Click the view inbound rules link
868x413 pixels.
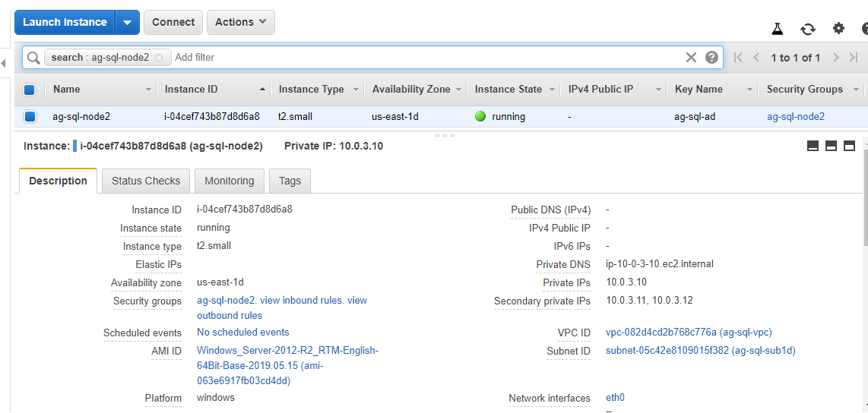[302, 300]
